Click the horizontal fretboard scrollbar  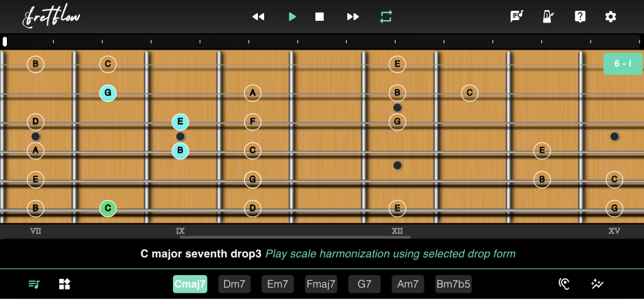[296, 237]
